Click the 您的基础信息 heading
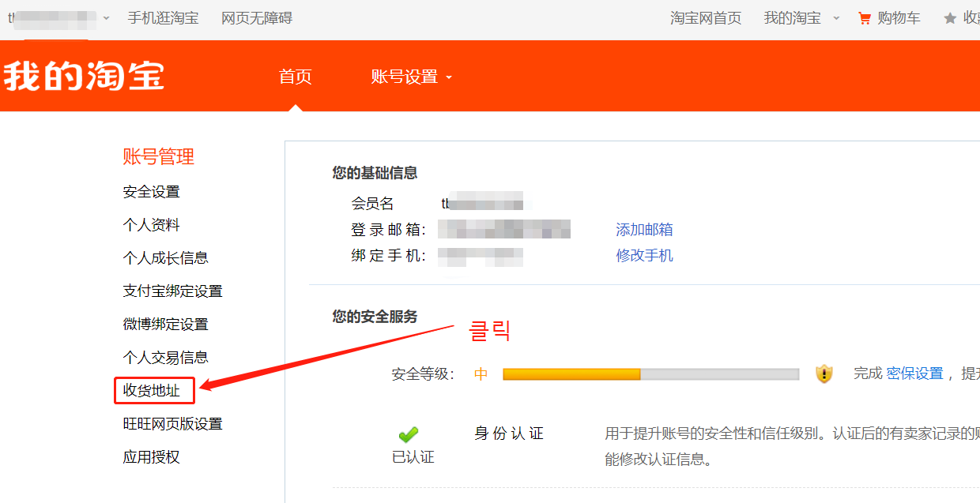980x503 pixels. pos(375,173)
